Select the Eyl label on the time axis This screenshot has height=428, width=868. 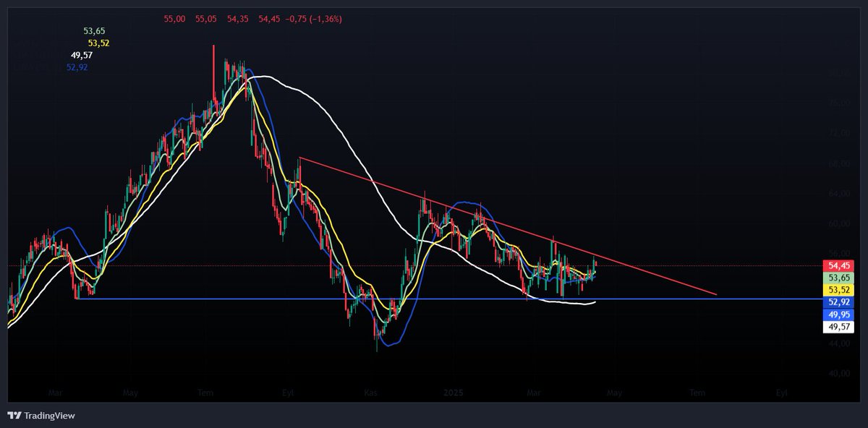coord(286,393)
